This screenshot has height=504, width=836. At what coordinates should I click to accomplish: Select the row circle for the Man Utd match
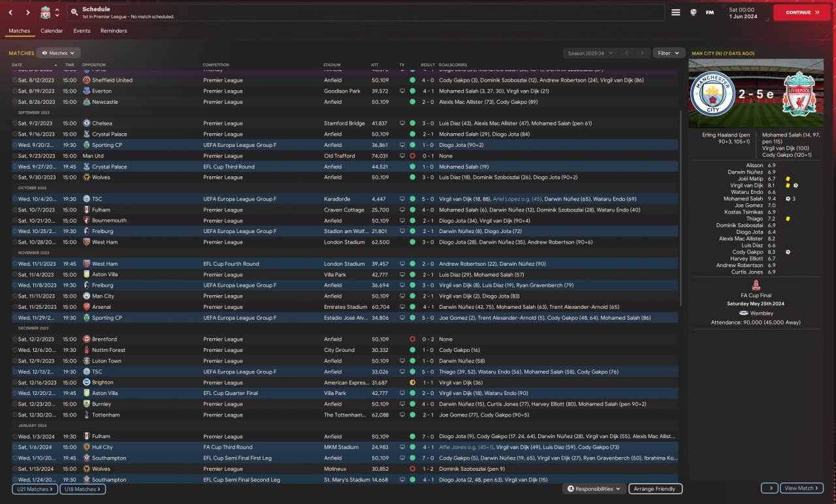14,156
